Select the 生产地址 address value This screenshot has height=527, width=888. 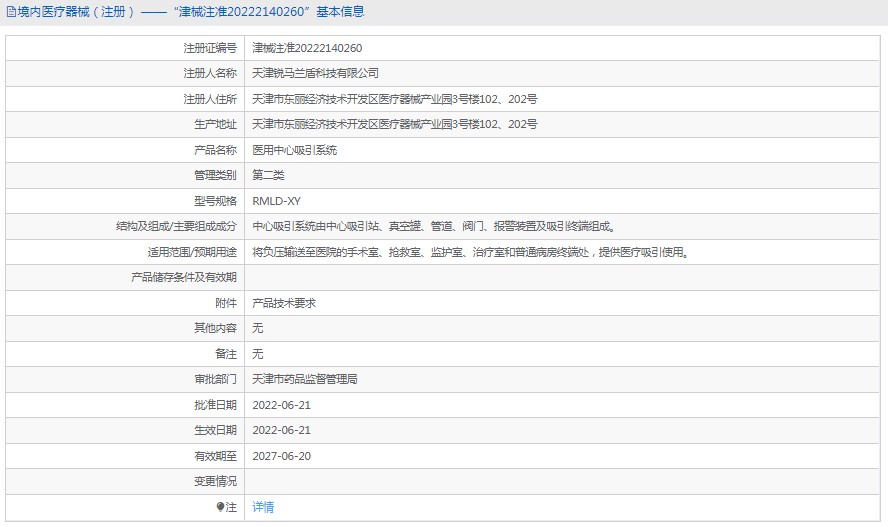pyautogui.click(x=395, y=125)
